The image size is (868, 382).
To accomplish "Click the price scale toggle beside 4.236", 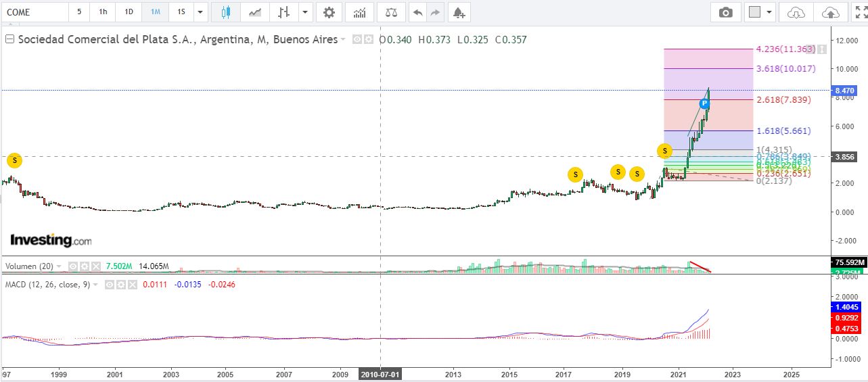I will coord(821,49).
